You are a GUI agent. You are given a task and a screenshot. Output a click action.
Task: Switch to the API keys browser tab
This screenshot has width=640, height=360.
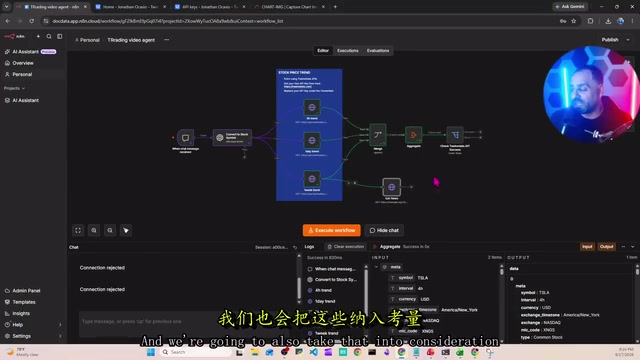[x=210, y=7]
